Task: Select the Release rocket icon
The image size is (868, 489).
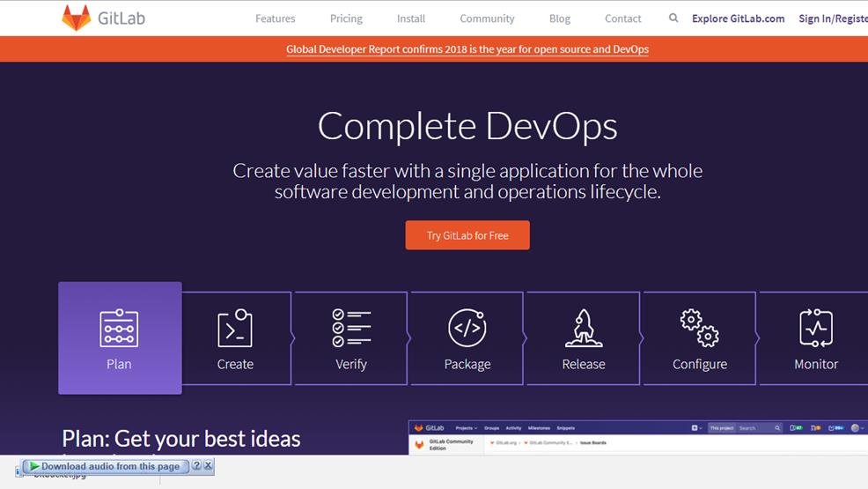Action: coord(584,328)
